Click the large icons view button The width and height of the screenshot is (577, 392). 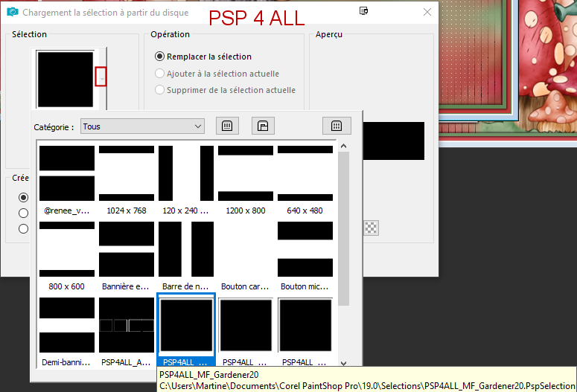click(227, 126)
